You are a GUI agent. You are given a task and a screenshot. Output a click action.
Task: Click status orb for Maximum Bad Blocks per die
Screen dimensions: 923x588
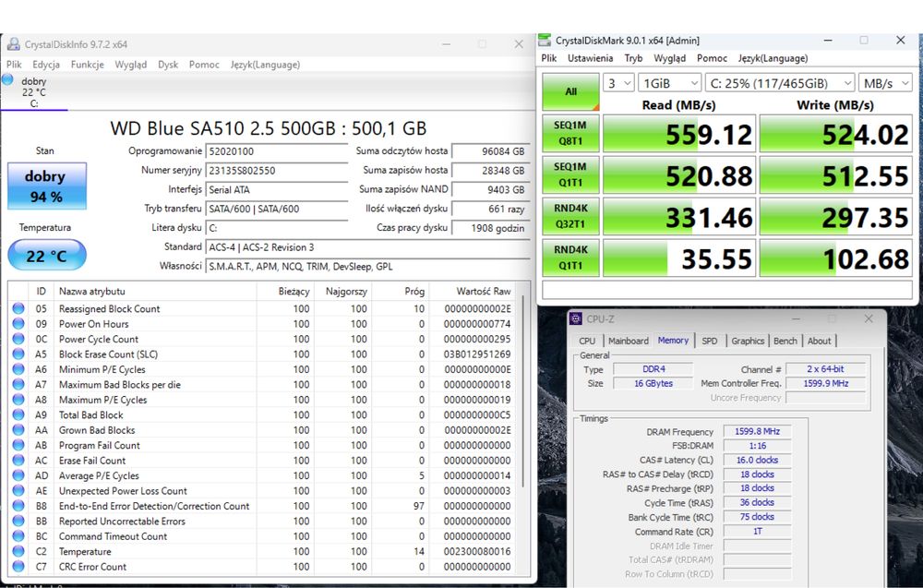coord(18,384)
